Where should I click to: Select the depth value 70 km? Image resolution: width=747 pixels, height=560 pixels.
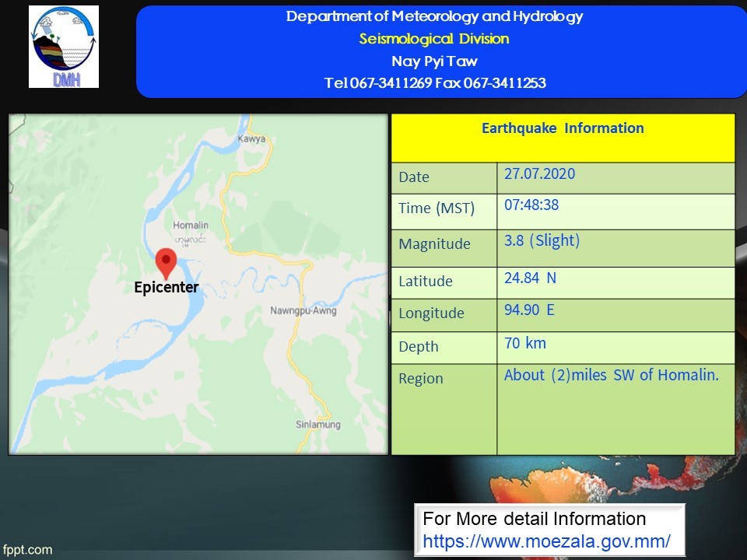525,343
